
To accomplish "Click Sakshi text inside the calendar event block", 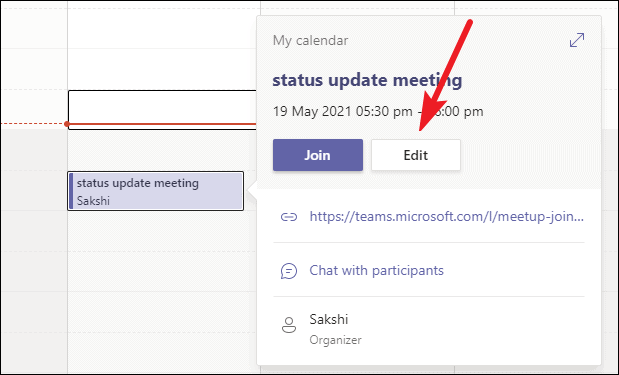I will click(93, 201).
